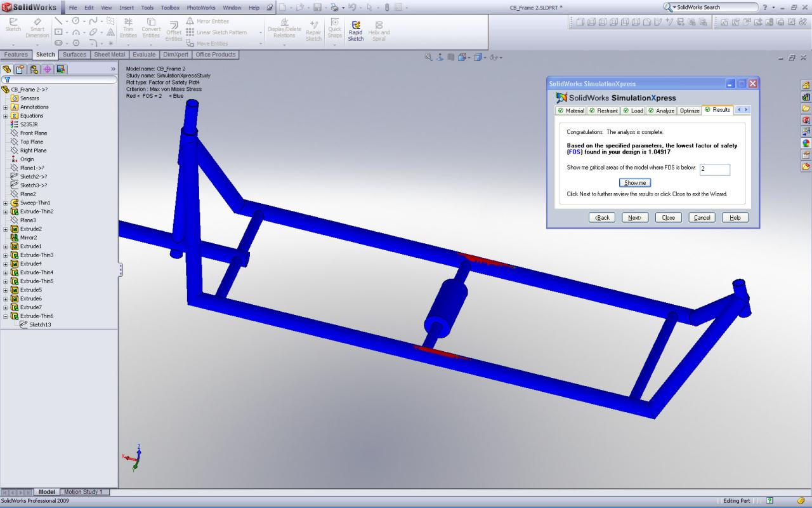Click the FOS threshold input field

tap(715, 170)
